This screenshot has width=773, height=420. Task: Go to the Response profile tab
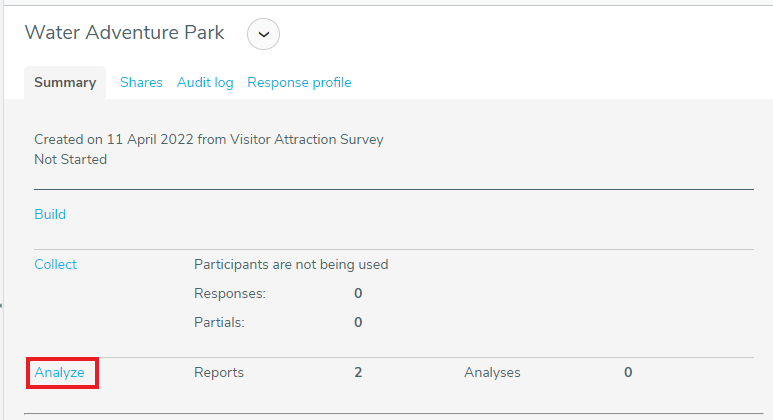click(299, 82)
